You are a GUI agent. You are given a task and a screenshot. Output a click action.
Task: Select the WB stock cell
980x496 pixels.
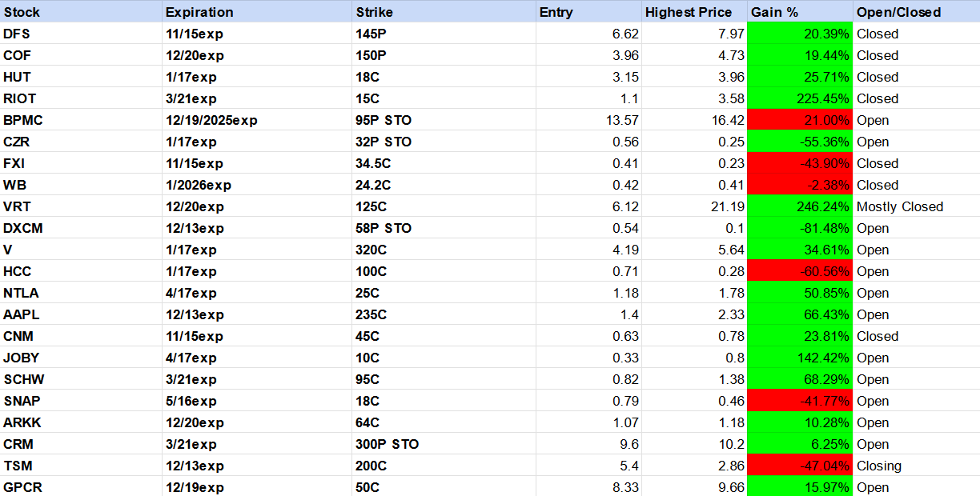(x=81, y=185)
